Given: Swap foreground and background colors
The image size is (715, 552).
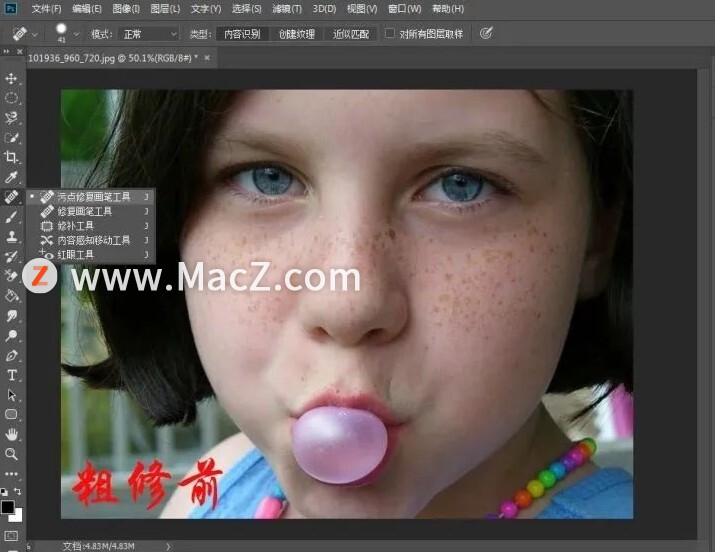Looking at the screenshot, I should (x=17, y=491).
